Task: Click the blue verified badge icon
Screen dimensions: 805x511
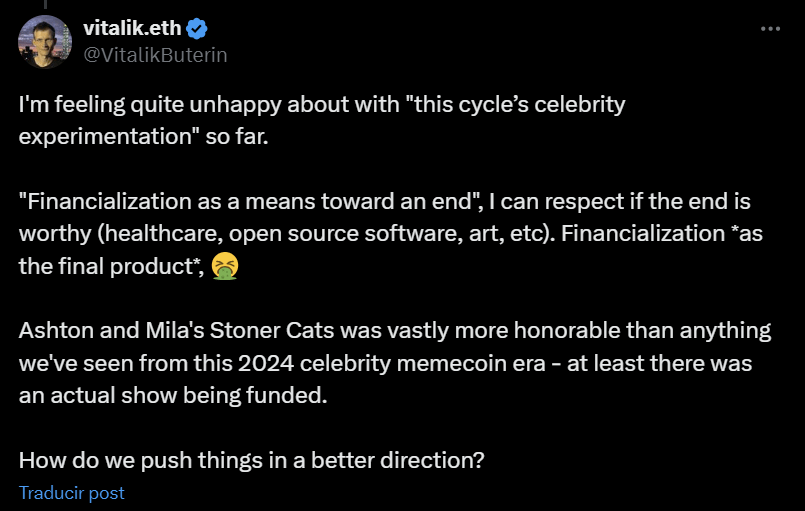Action: [x=197, y=29]
